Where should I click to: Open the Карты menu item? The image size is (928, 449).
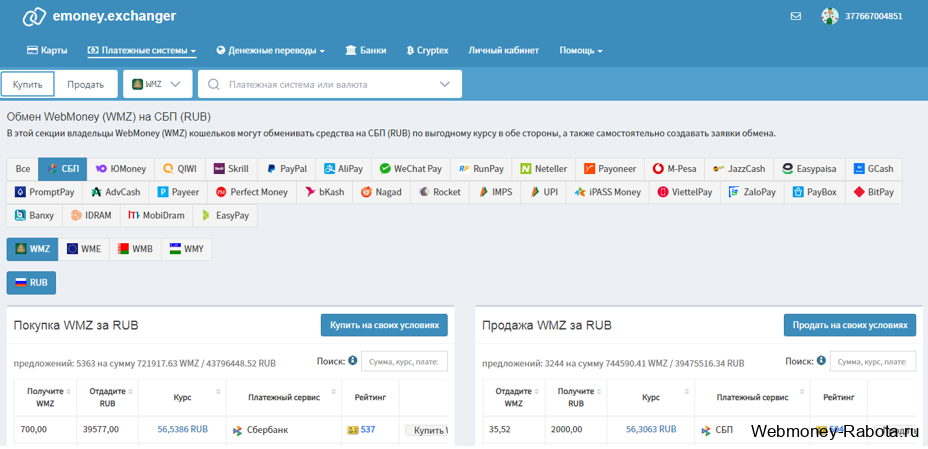click(47, 50)
